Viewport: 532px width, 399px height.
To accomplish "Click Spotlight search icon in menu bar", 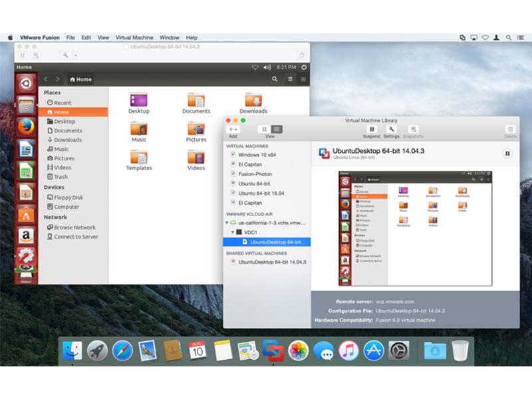I will tap(509, 38).
